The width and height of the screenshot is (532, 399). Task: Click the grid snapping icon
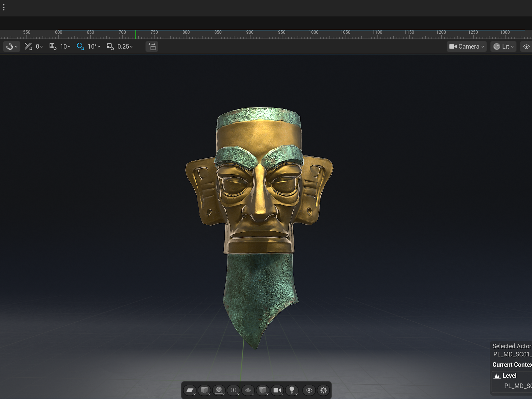coord(53,46)
